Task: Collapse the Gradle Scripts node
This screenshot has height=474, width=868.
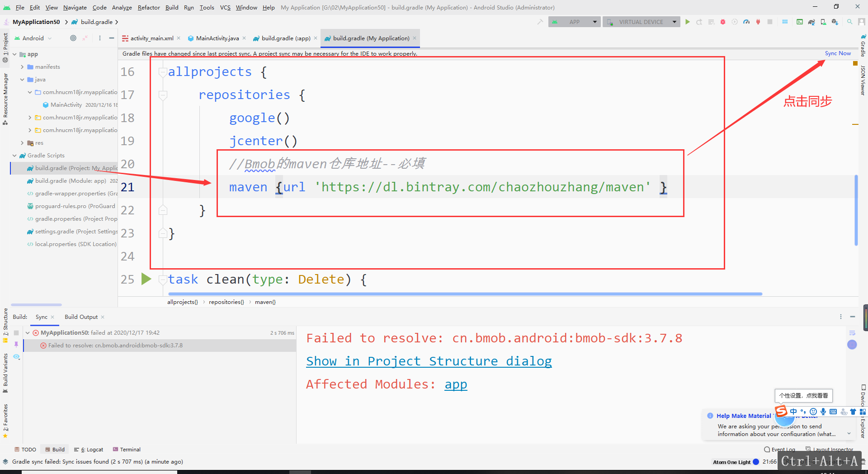Action: click(x=14, y=156)
